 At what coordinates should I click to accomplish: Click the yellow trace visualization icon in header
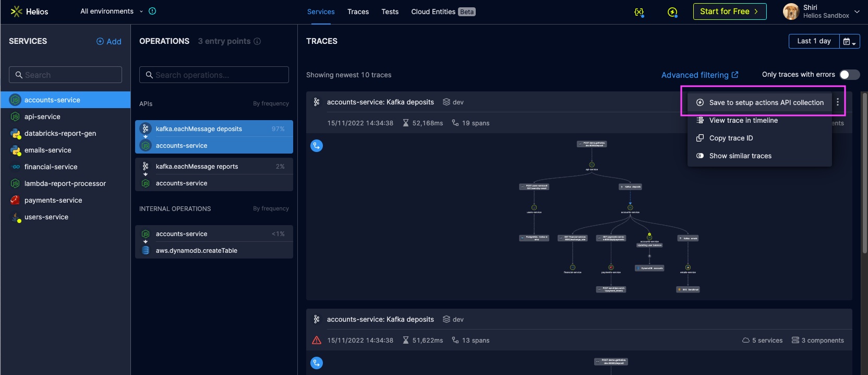click(639, 12)
